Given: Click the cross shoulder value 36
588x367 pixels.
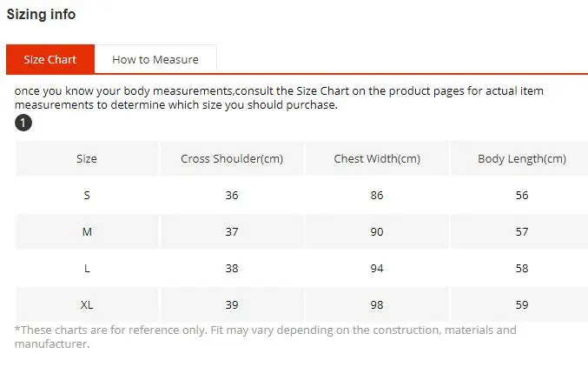Looking at the screenshot, I should pos(232,196).
